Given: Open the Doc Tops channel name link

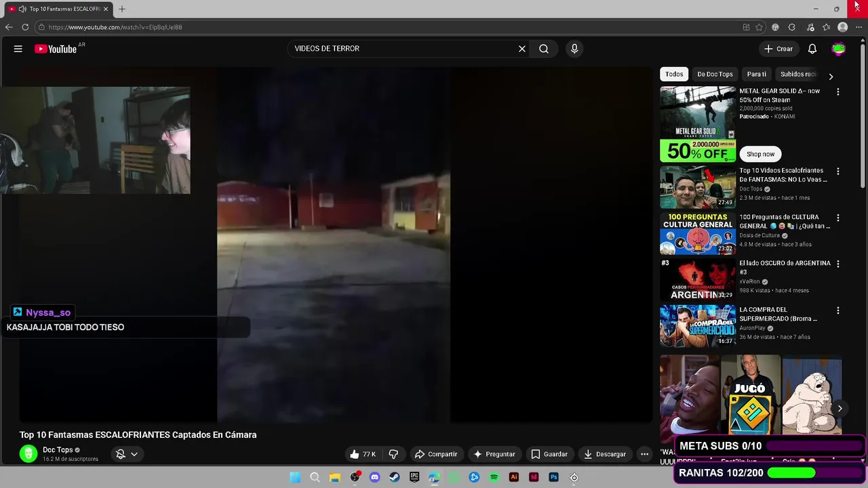Looking at the screenshot, I should point(58,450).
